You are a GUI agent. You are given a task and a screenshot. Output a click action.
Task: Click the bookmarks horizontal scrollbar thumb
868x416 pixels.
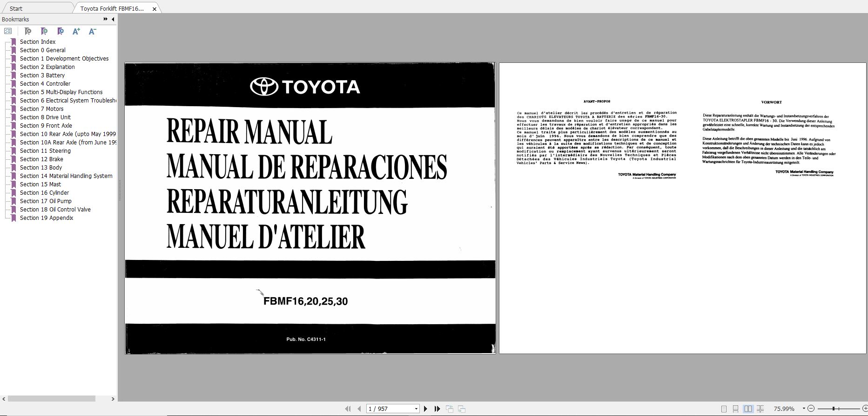coord(52,399)
